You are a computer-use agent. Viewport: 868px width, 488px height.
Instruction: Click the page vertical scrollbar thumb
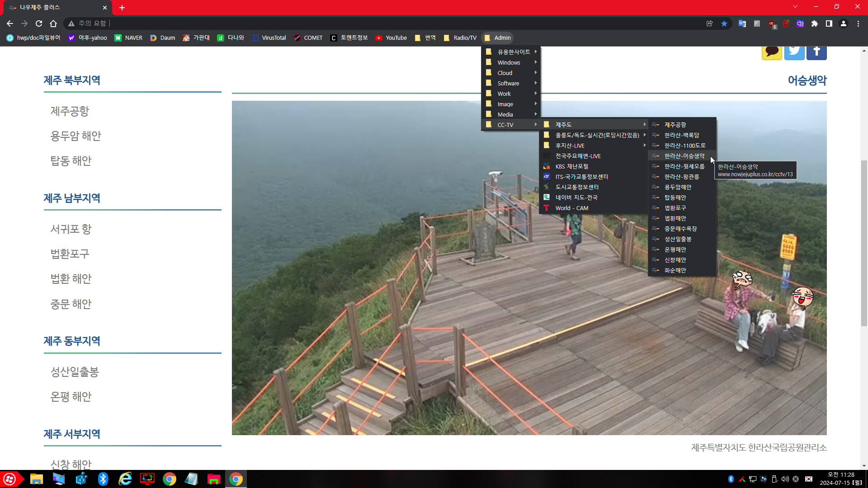(x=864, y=243)
